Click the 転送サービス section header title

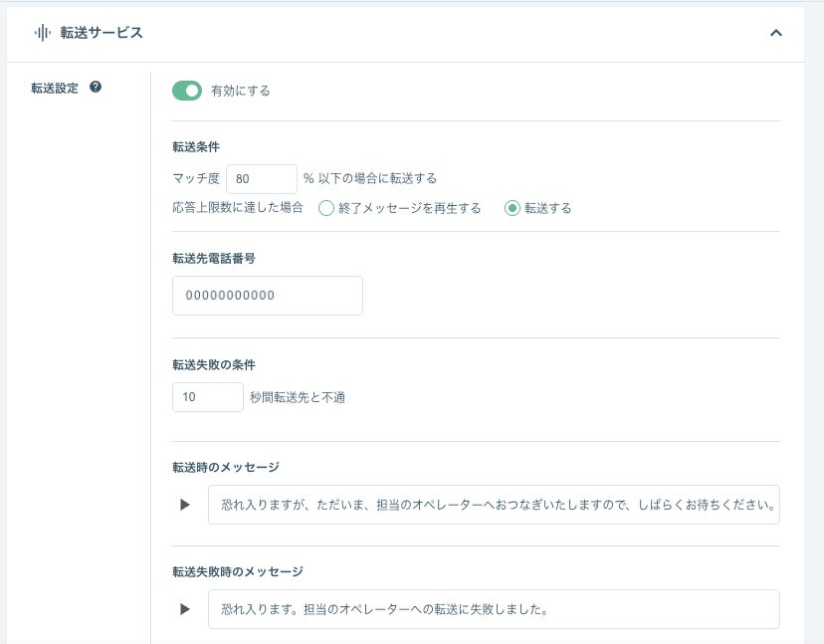[x=102, y=33]
